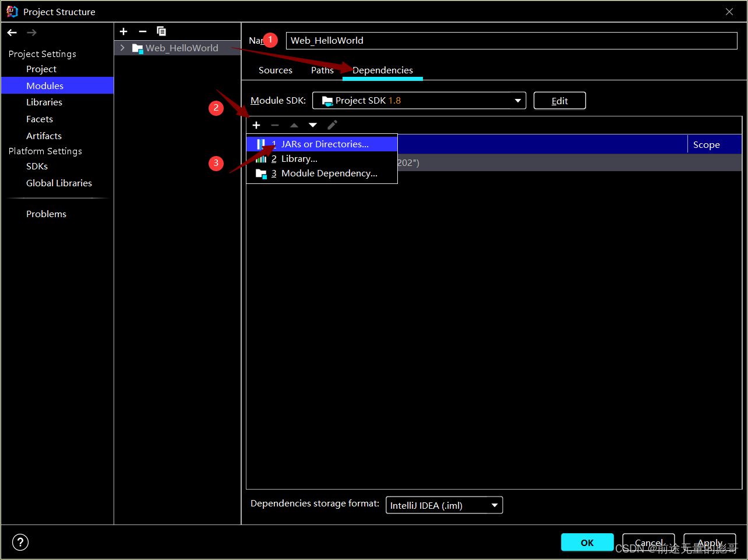Screen dimensions: 748x560
Task: Copy the selected module icon
Action: [x=161, y=31]
